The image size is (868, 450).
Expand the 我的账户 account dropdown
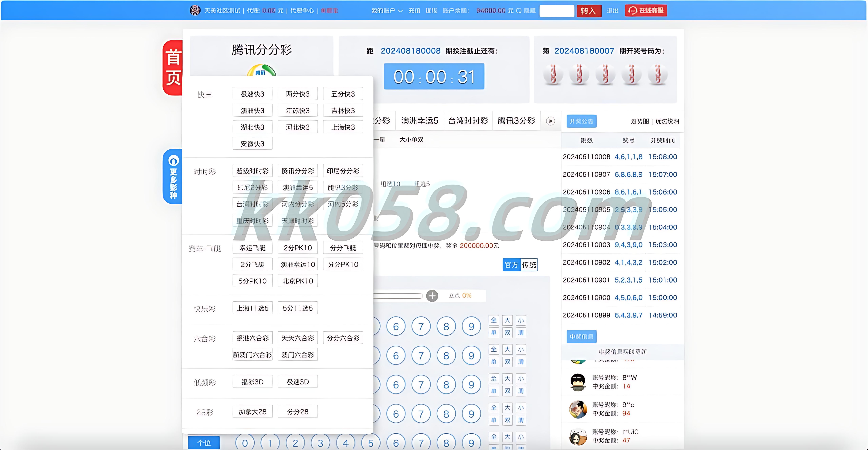(387, 11)
